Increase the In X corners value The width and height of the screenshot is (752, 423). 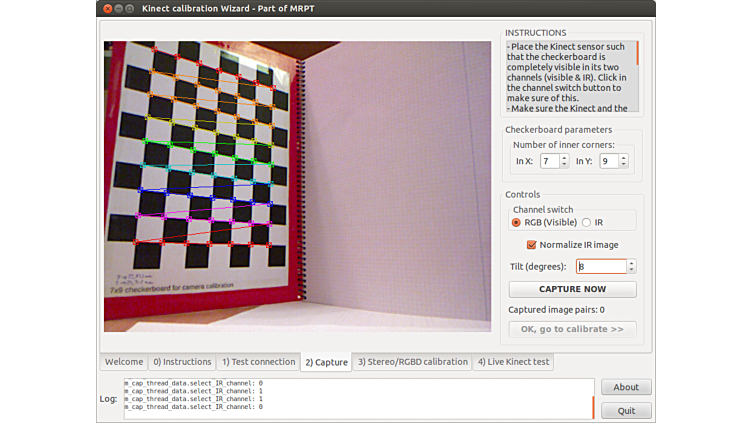[x=565, y=157]
